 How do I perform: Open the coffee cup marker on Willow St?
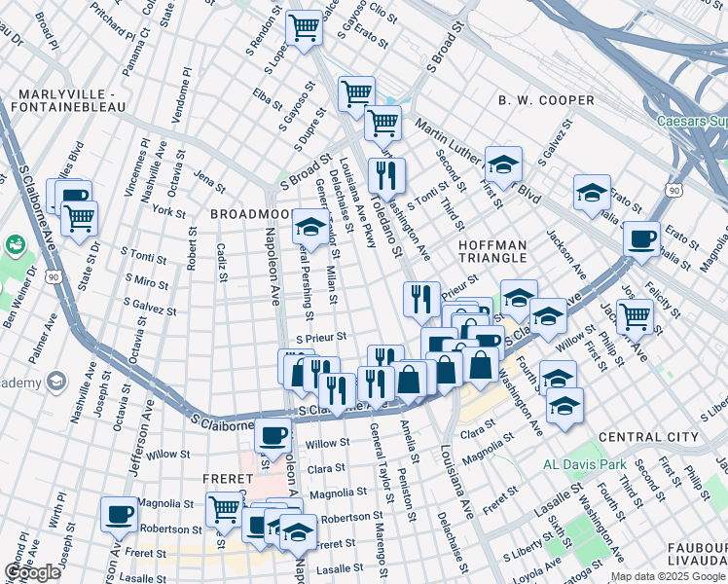[x=273, y=434]
